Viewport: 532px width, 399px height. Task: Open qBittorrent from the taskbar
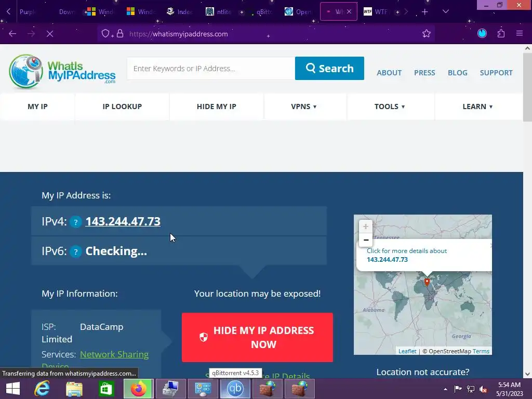point(235,389)
